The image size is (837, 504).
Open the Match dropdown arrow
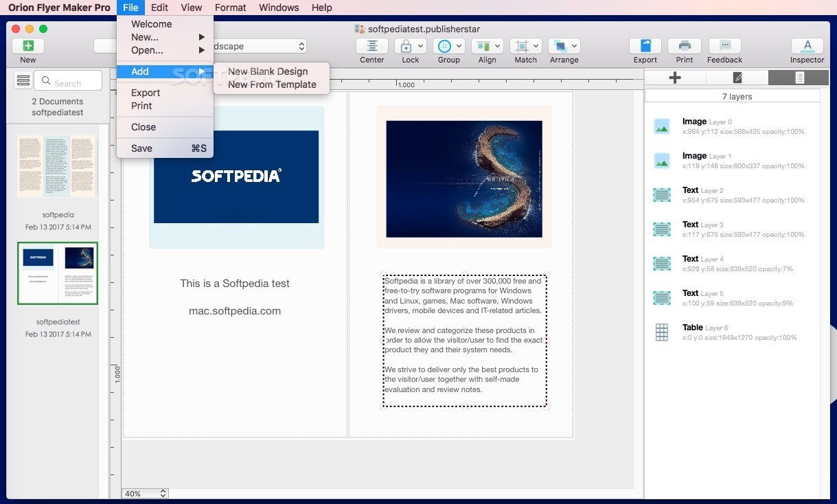point(536,46)
